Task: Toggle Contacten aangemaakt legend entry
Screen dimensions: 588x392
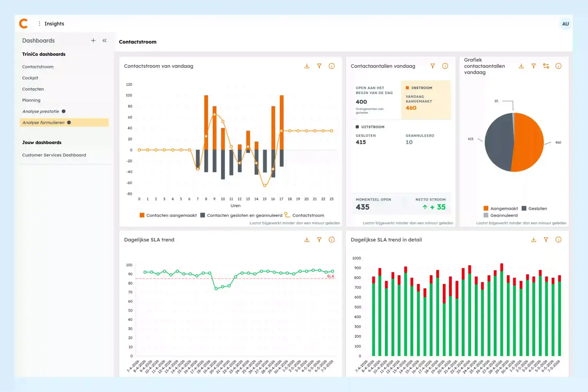Action: pyautogui.click(x=168, y=215)
